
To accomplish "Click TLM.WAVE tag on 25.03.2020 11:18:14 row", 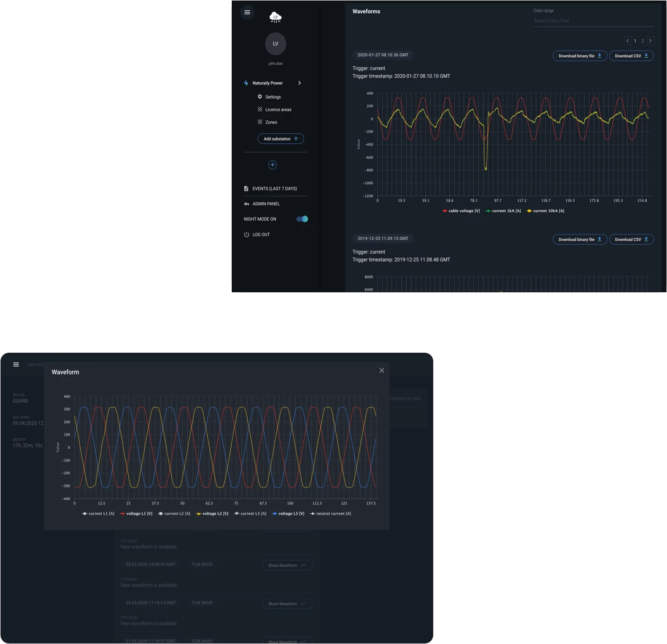I will 202,603.
